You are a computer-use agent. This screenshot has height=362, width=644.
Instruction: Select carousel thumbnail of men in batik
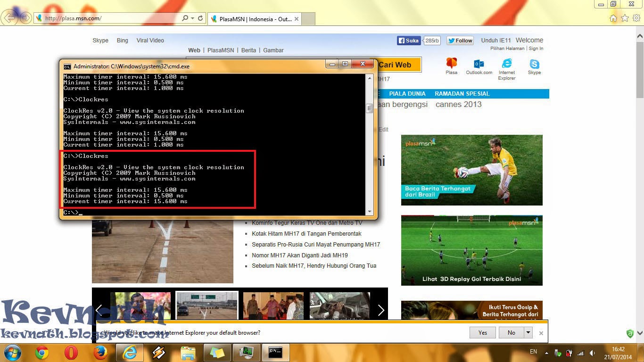click(x=273, y=306)
